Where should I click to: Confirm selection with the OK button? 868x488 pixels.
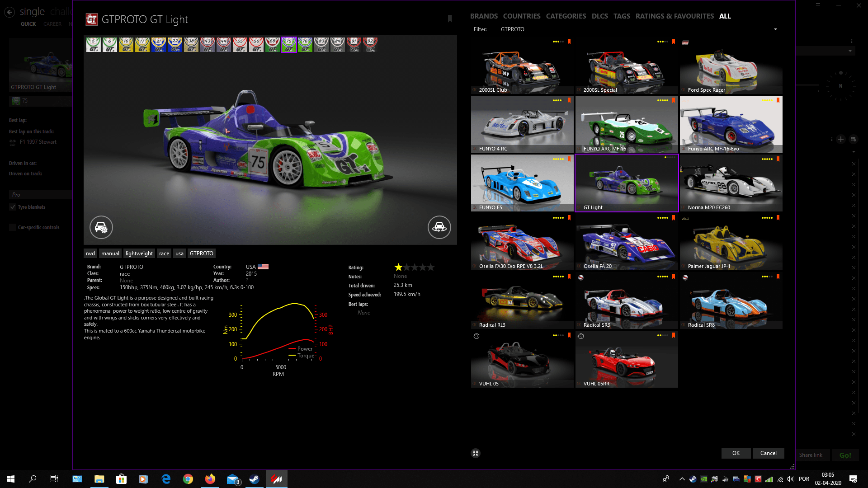coord(736,453)
